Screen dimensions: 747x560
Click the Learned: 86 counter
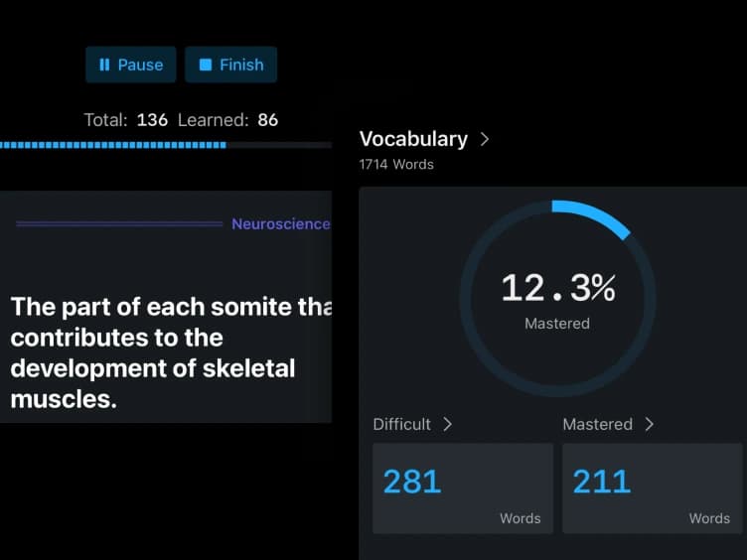point(227,120)
